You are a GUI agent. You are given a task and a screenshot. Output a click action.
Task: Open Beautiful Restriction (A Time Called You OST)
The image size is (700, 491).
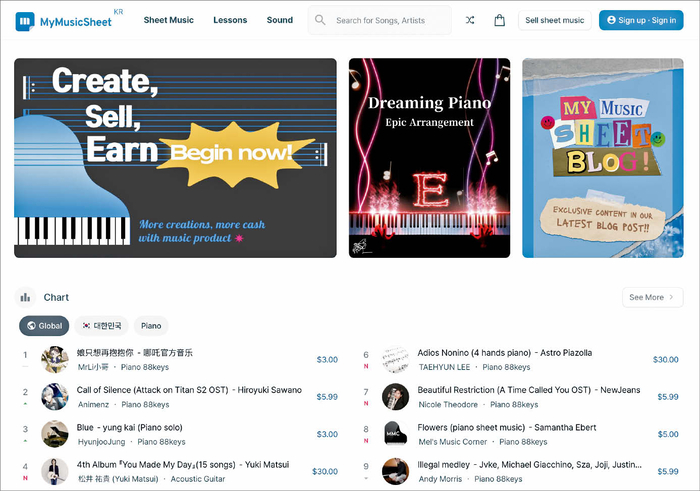[x=529, y=390]
